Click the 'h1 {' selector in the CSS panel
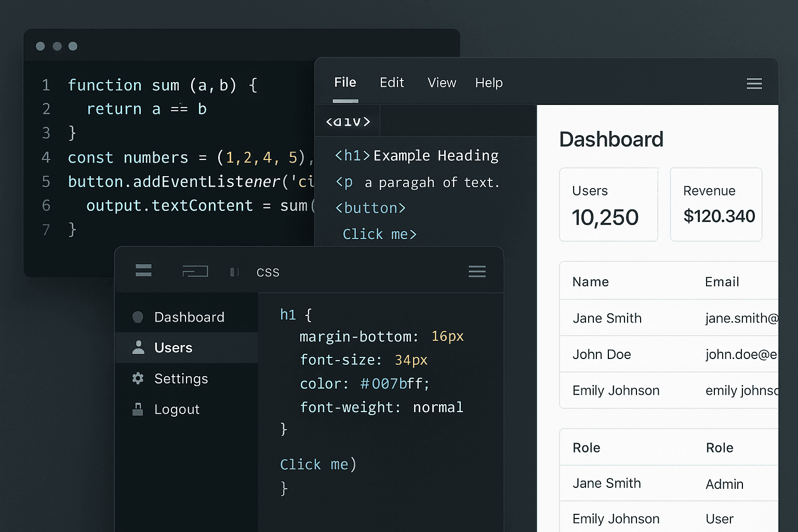Viewport: 798px width, 532px height. (296, 315)
